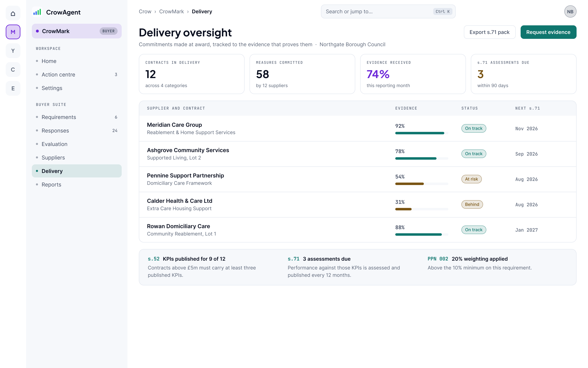
Task: Go to Home in the workspace menu
Action: [x=77, y=61]
